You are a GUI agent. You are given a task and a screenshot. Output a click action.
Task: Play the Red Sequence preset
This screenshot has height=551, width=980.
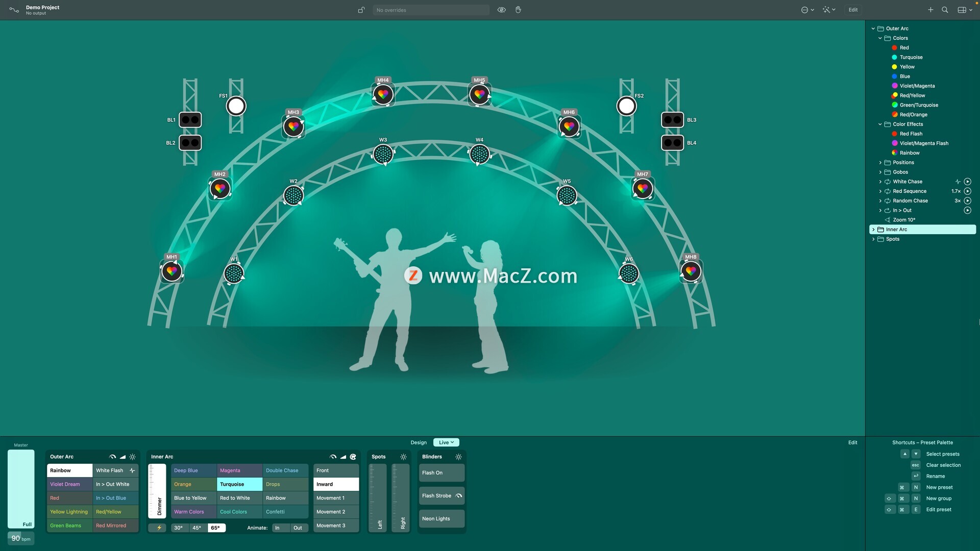967,191
